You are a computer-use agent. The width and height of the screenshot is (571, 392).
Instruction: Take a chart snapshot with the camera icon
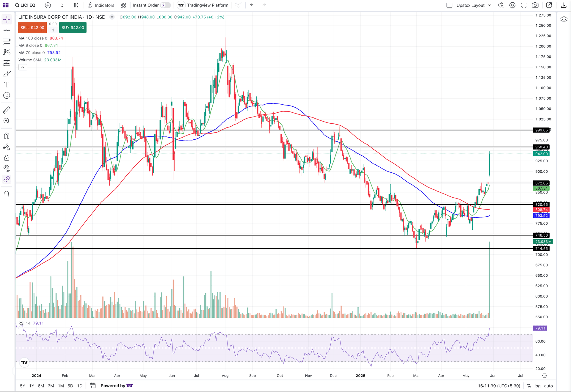click(x=535, y=5)
